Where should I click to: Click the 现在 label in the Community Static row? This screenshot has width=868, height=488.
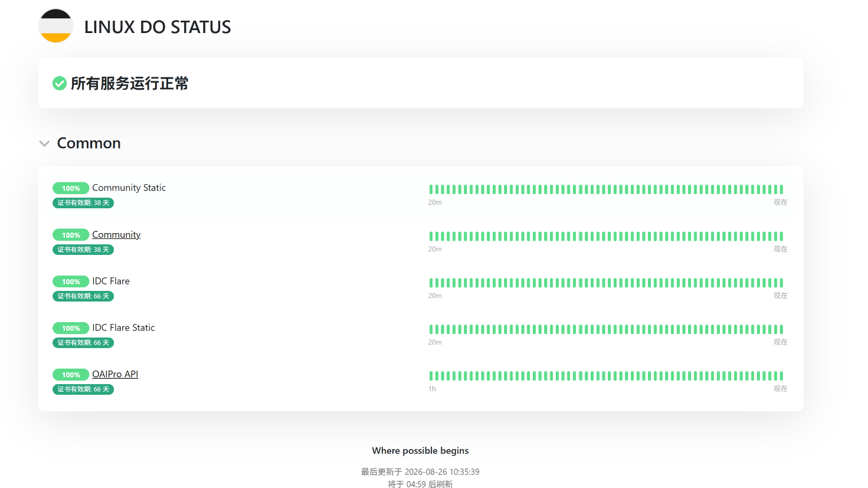[781, 202]
